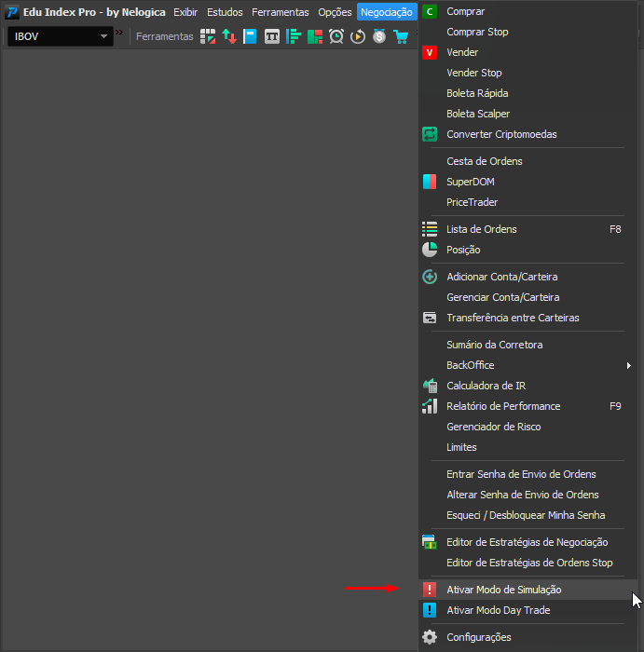Click the SuperDOM blue-red icon
The image size is (644, 652).
[x=430, y=182]
